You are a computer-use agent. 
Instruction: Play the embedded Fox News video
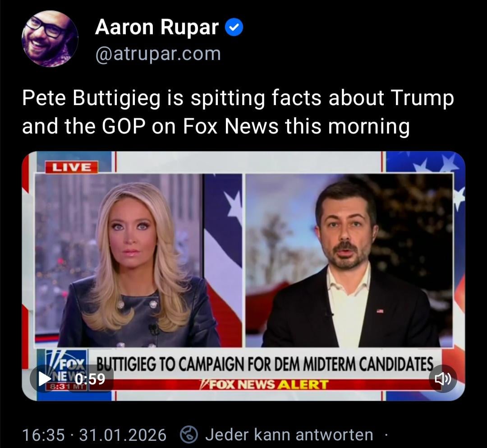click(x=44, y=379)
